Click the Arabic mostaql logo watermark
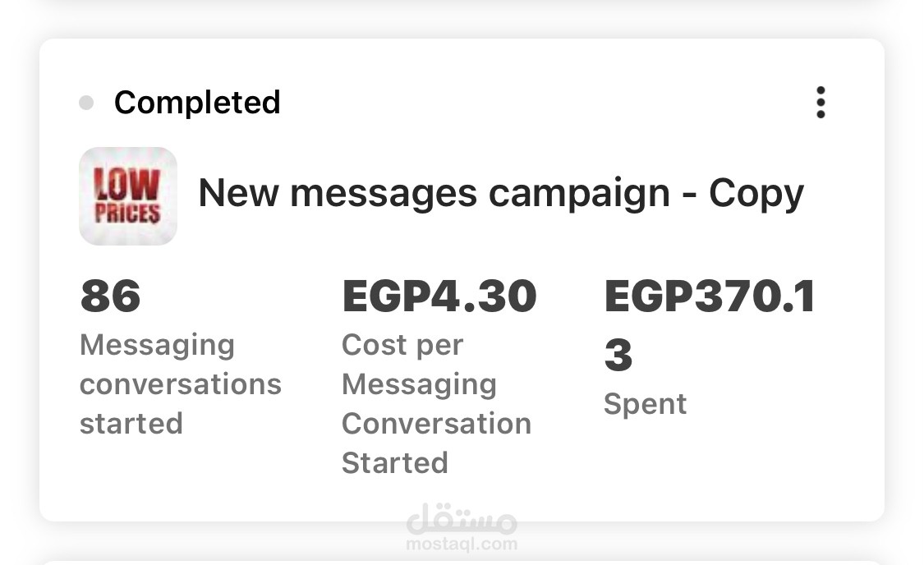The height and width of the screenshot is (565, 924). pyautogui.click(x=462, y=518)
